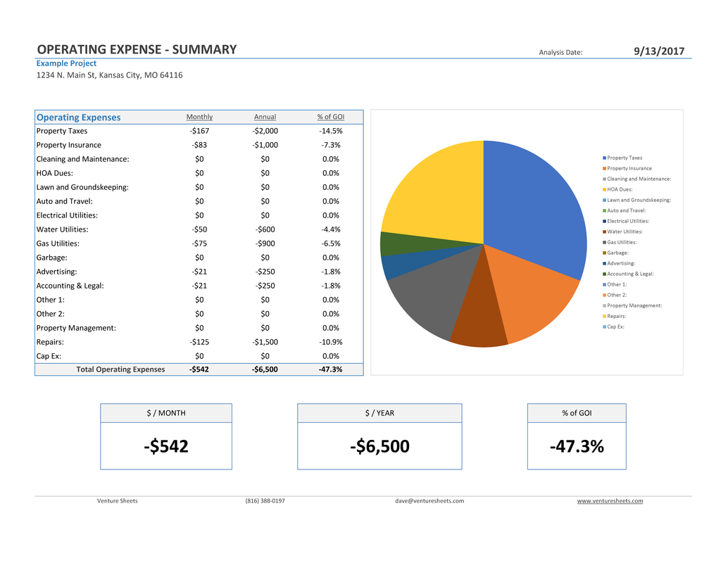The width and height of the screenshot is (728, 563).
Task: Click the Other 1 row label
Action: [x=51, y=300]
